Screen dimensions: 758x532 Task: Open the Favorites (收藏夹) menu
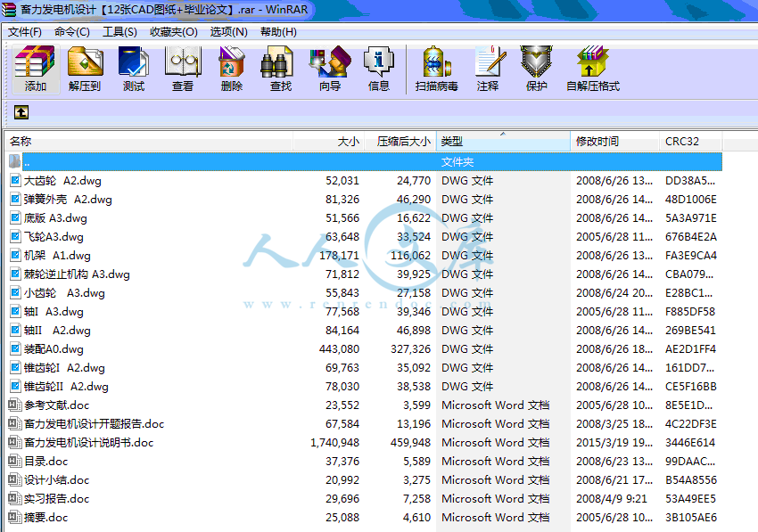tap(174, 32)
